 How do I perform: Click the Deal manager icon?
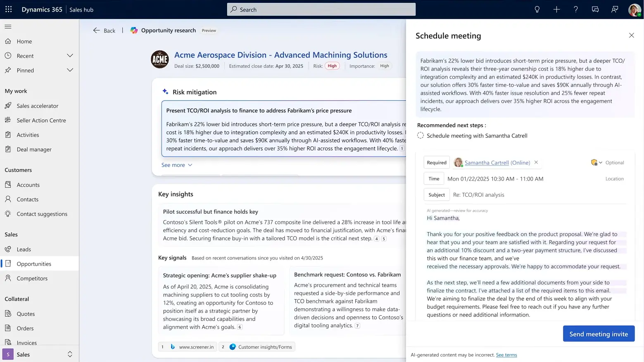[x=8, y=149]
